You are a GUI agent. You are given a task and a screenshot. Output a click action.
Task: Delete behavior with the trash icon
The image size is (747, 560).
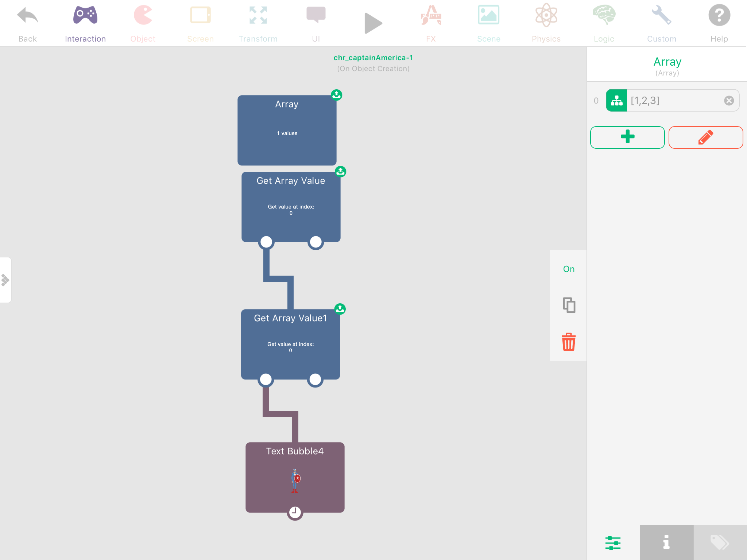tap(569, 342)
